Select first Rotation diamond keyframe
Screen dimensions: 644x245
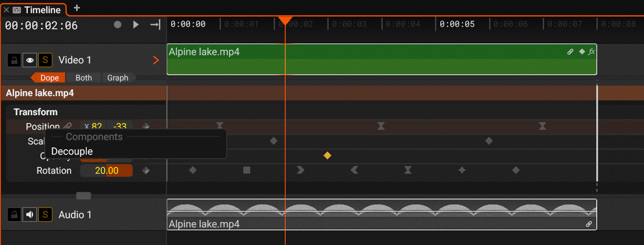tap(193, 170)
